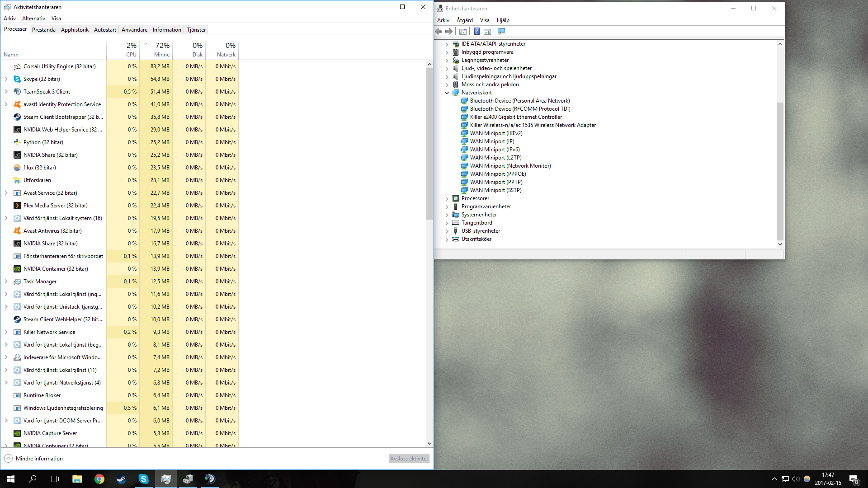This screenshot has height=488, width=868.
Task: Switch to the Tjänster tab
Action: tap(196, 30)
